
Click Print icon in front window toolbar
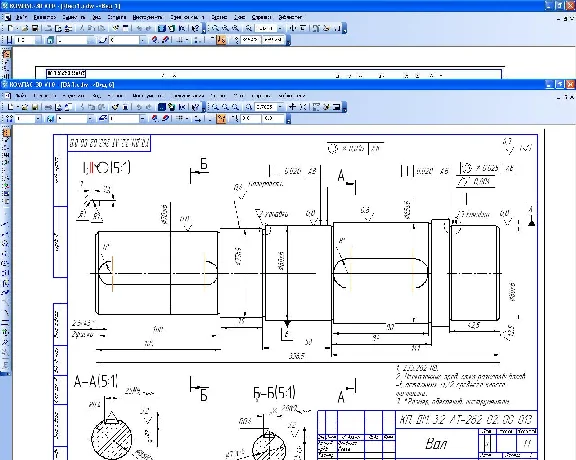point(48,107)
